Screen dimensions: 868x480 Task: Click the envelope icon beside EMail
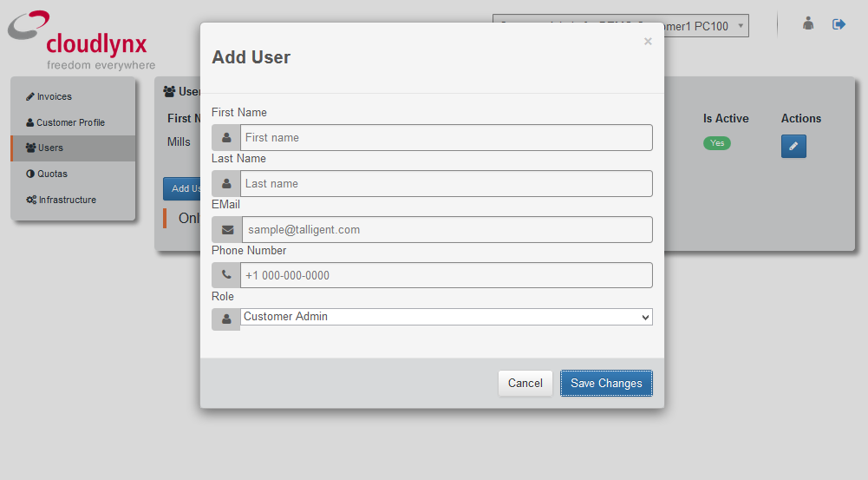point(227,229)
